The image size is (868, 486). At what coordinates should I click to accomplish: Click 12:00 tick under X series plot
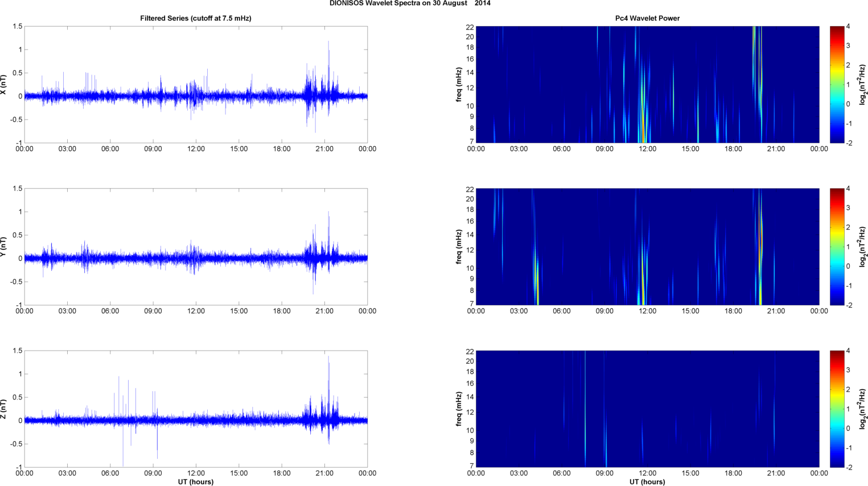point(196,149)
